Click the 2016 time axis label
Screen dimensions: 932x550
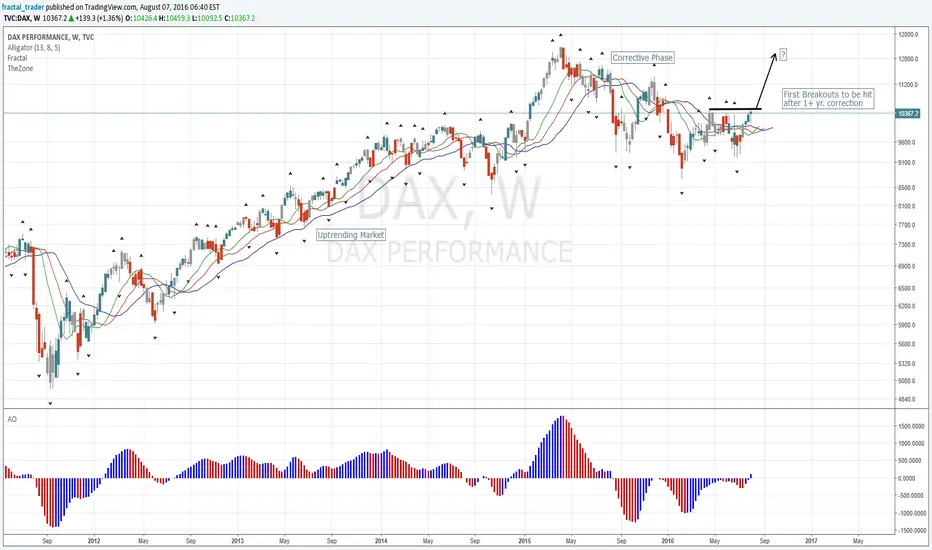(667, 541)
